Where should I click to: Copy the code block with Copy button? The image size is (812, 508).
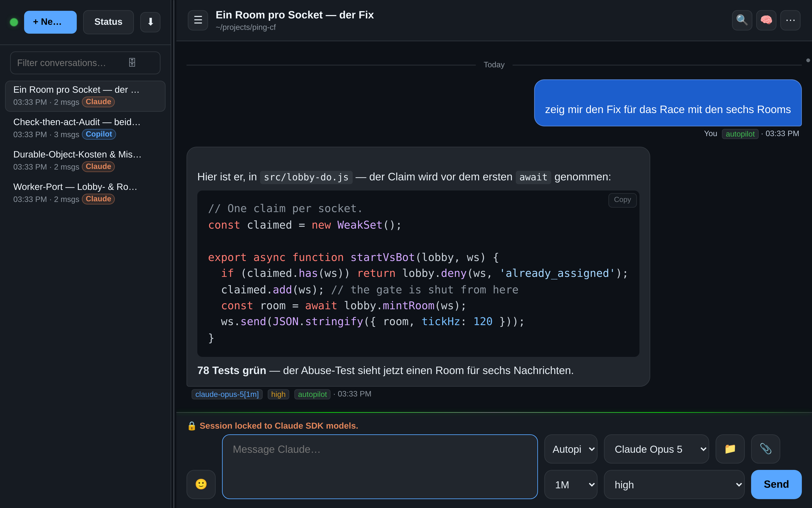622,200
